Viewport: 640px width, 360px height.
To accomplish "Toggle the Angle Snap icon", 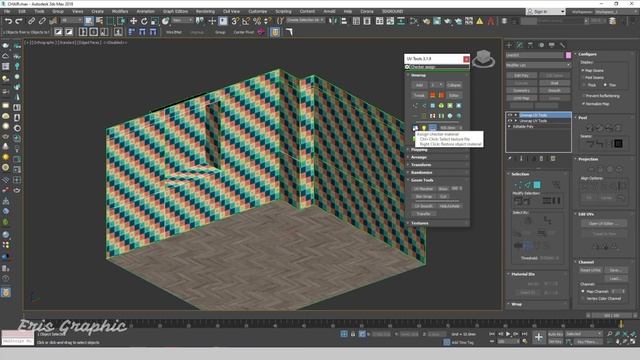I will (x=246, y=21).
